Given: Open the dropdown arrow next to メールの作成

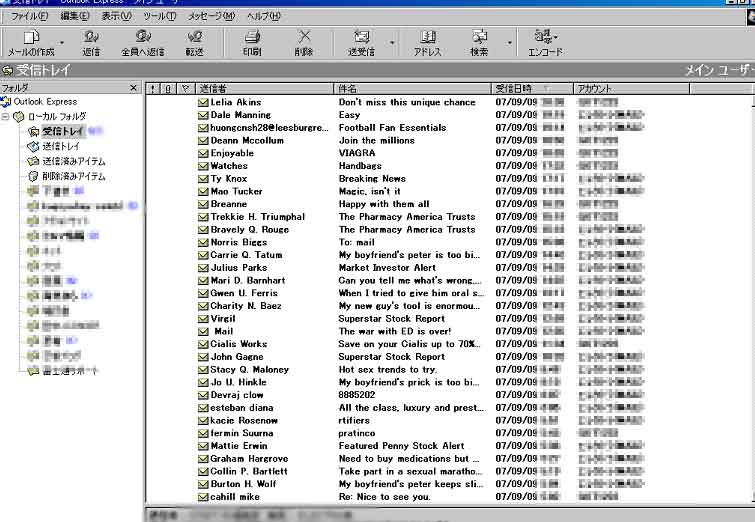Looking at the screenshot, I should pos(62,43).
